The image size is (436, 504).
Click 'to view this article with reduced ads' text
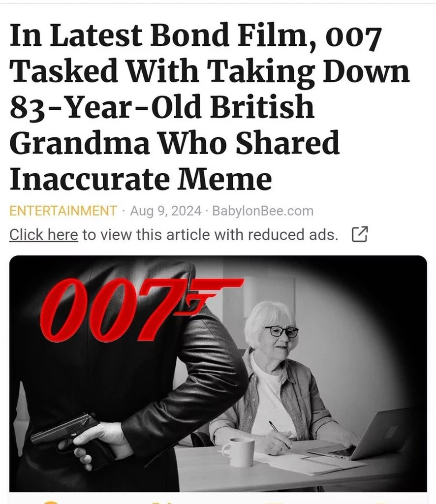[x=210, y=234]
